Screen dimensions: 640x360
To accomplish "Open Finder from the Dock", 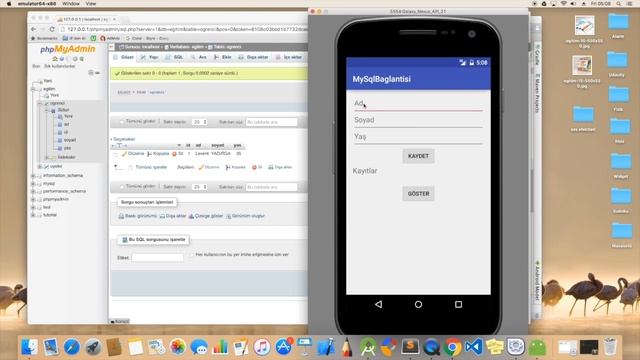I will 29,347.
